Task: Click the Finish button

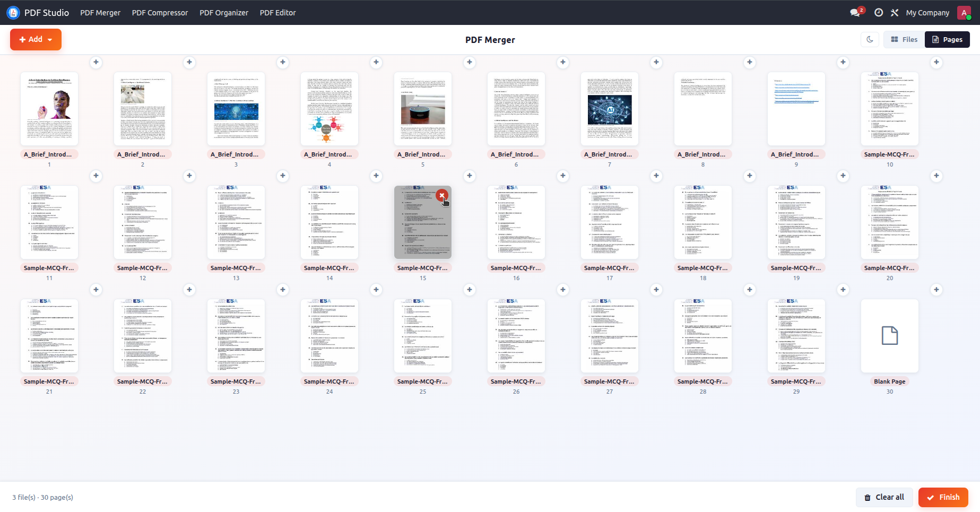Action: coord(943,497)
